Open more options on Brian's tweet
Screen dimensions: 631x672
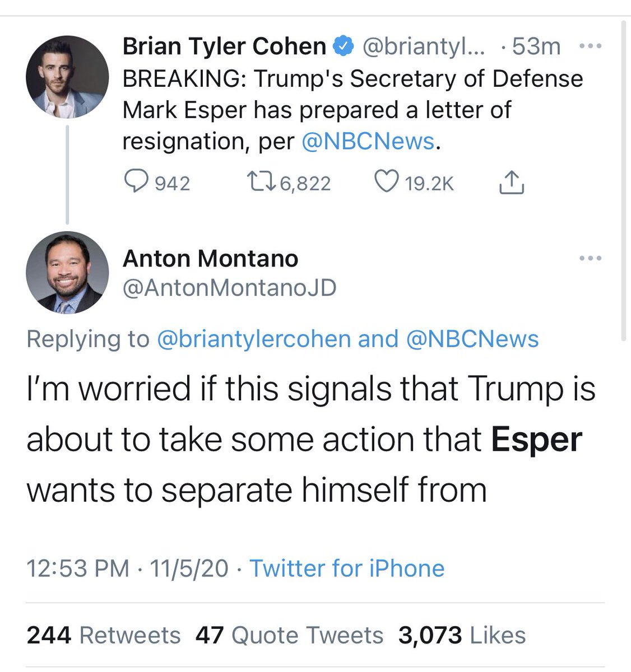590,46
